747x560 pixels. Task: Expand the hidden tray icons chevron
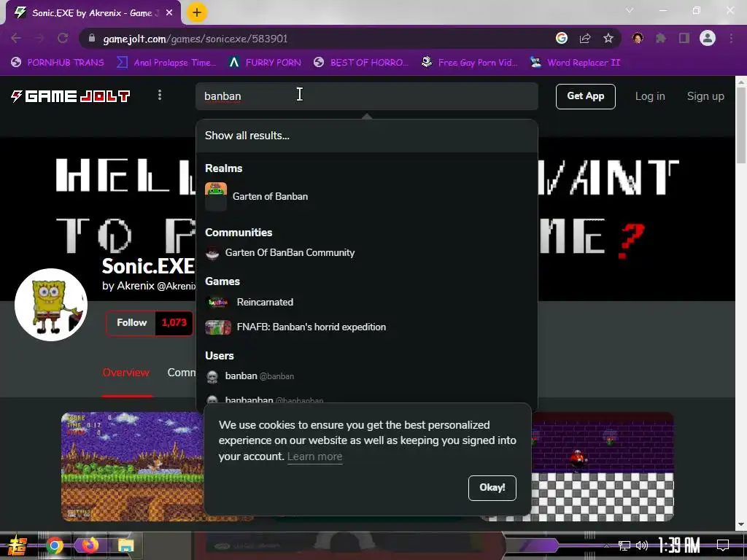(606, 545)
